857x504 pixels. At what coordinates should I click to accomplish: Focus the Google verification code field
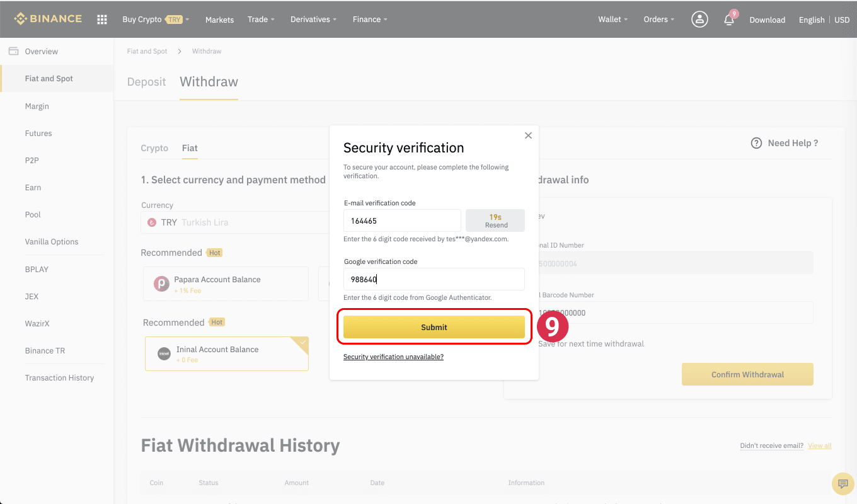[x=434, y=279]
